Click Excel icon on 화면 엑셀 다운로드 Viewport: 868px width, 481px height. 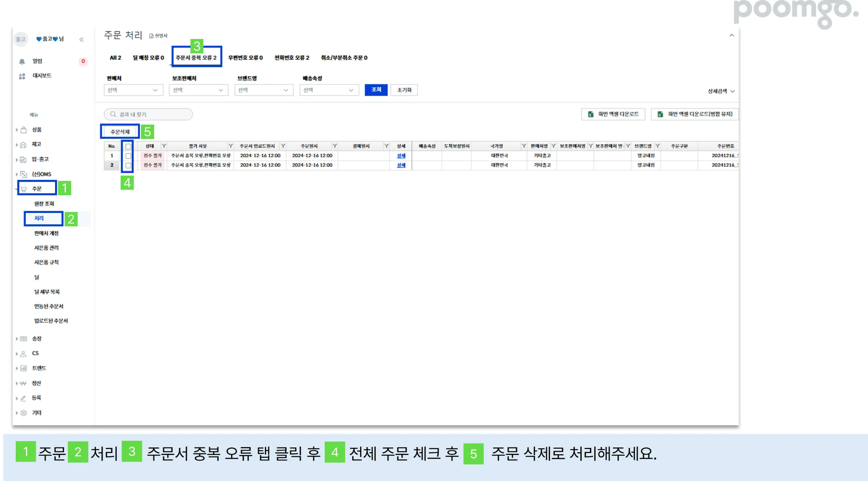click(x=590, y=114)
